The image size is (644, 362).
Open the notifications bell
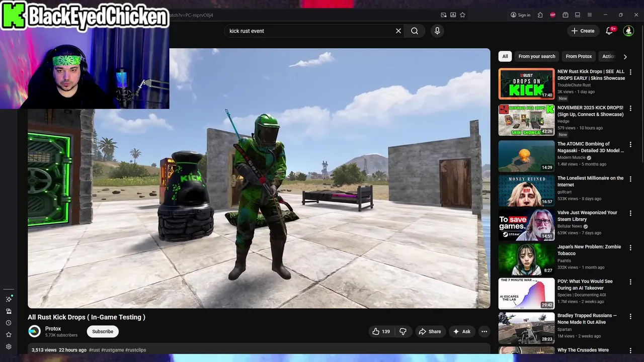pyautogui.click(x=609, y=31)
